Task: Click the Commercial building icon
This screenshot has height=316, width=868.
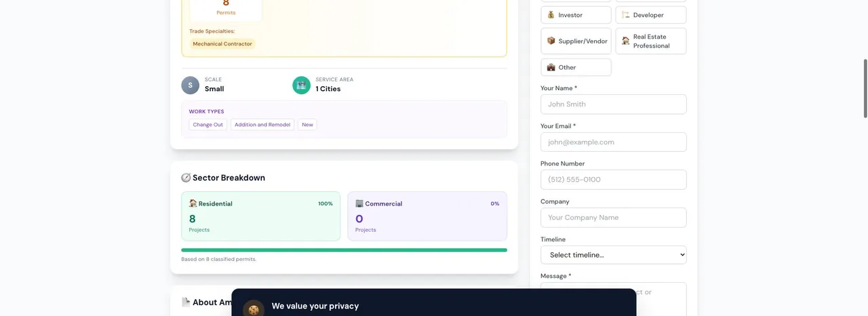Action: coord(359,203)
